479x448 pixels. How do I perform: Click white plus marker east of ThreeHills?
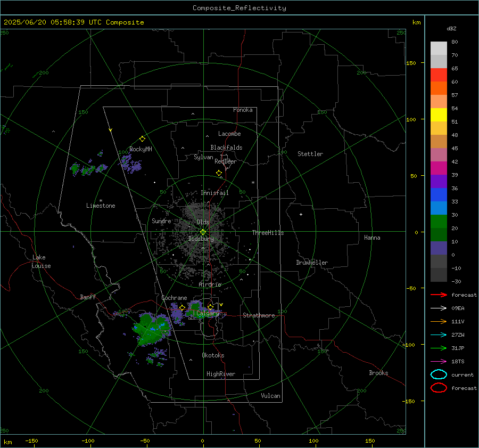[x=301, y=214]
